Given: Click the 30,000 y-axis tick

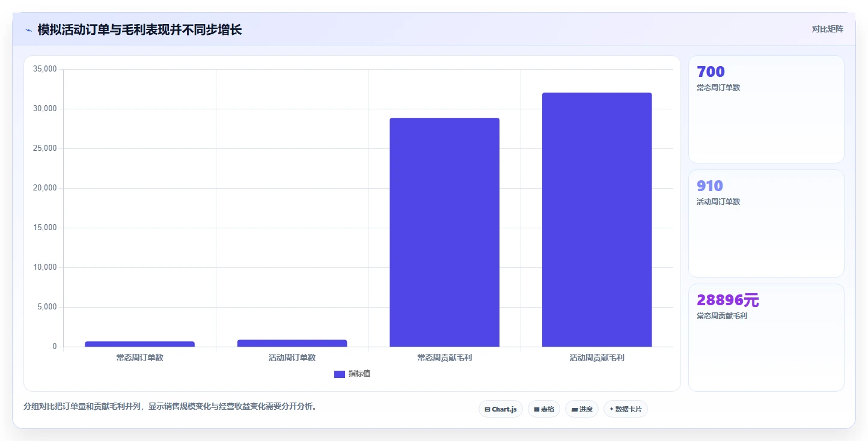Looking at the screenshot, I should click(45, 109).
